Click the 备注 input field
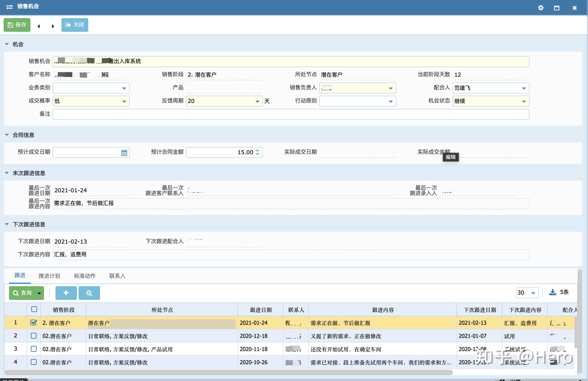The image size is (588, 381). click(x=291, y=114)
